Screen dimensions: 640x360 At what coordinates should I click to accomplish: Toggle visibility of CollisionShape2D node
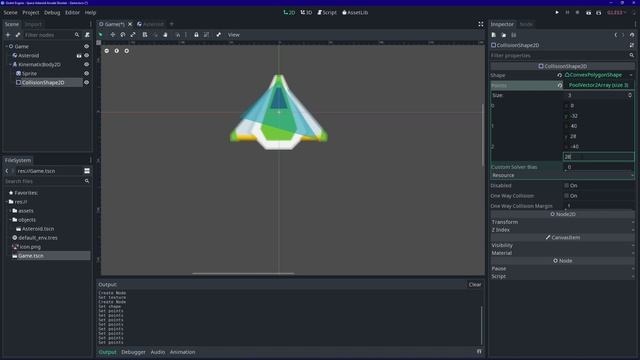click(x=87, y=82)
